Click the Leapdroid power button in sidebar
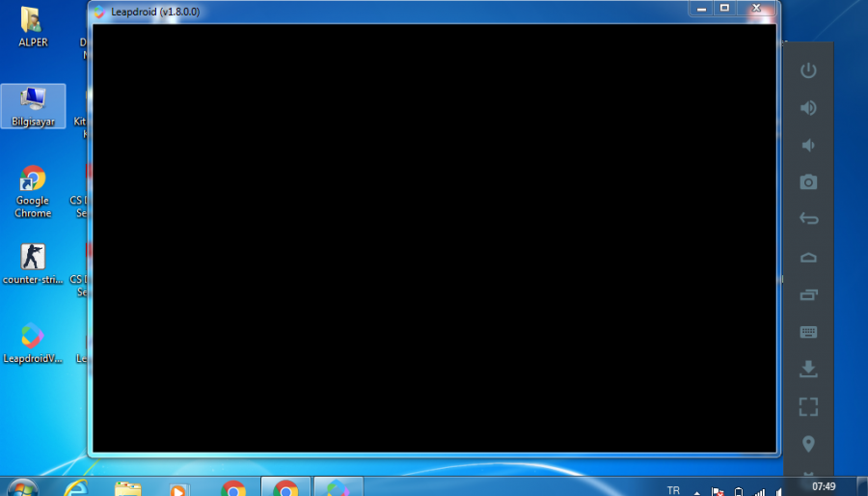868x496 pixels. (x=808, y=70)
